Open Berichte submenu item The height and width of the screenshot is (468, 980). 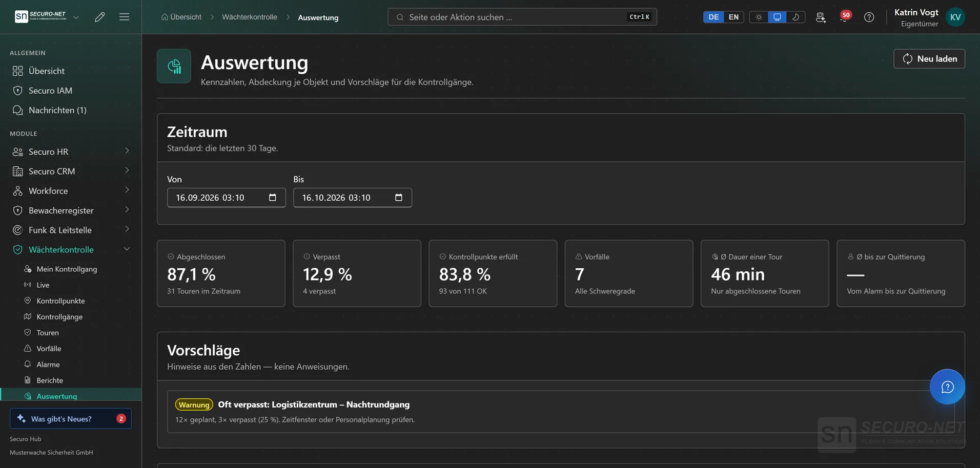point(50,380)
